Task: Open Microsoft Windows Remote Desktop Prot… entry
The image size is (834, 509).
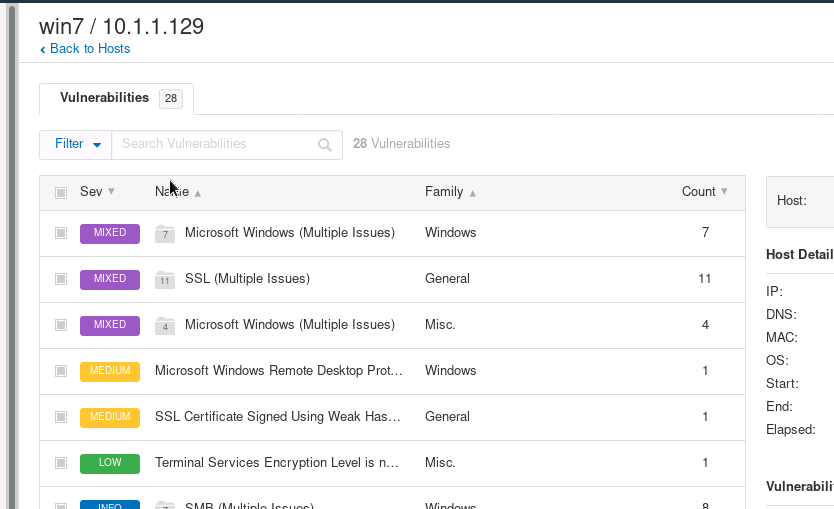Action: coord(279,371)
